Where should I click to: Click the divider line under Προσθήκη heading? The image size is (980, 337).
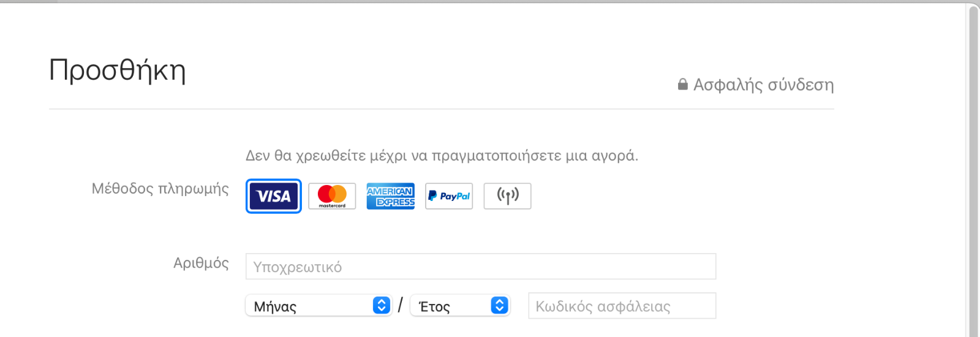pyautogui.click(x=442, y=109)
